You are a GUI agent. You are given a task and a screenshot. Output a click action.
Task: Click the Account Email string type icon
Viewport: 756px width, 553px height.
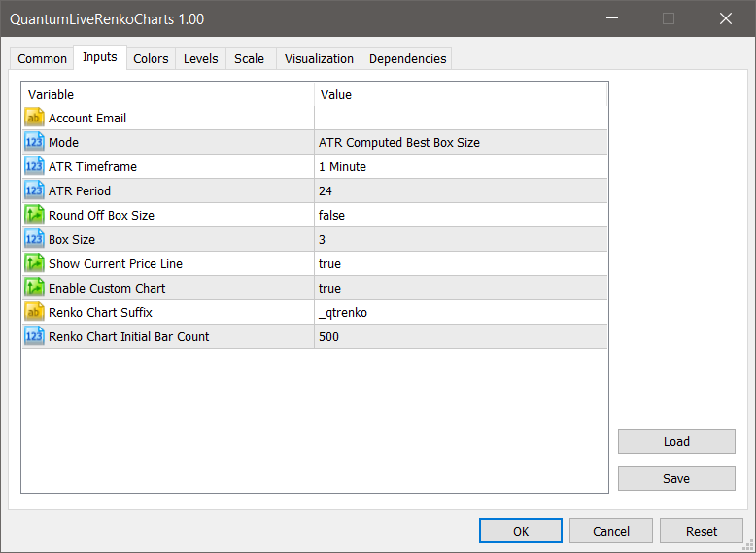click(x=34, y=118)
